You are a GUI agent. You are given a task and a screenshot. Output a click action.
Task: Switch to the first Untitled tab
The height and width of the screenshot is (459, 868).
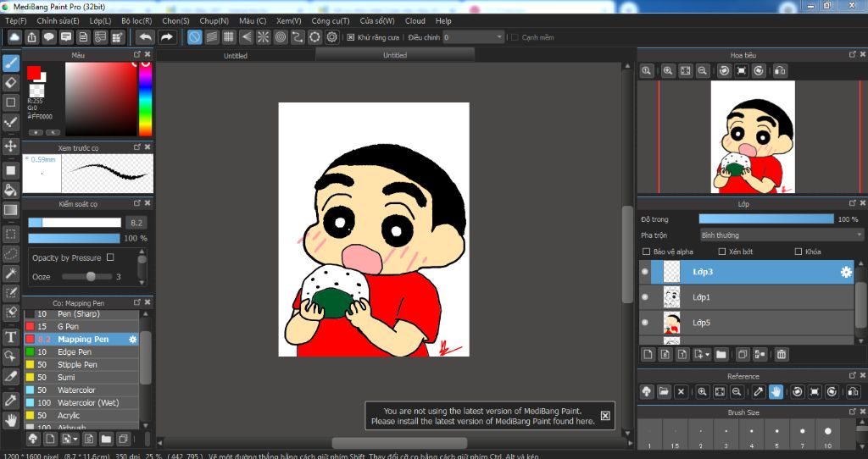pos(236,55)
